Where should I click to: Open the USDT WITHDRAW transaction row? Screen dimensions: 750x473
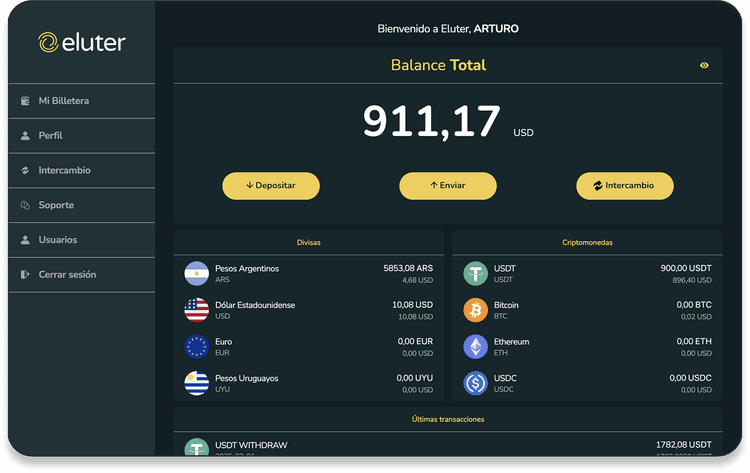coord(447,446)
